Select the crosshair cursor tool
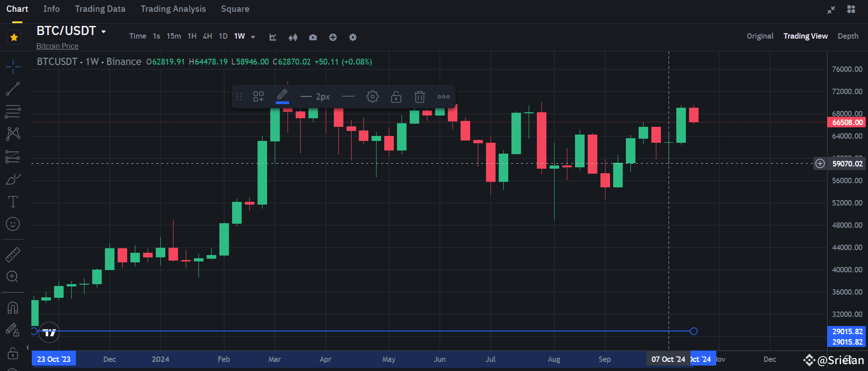 coord(13,67)
